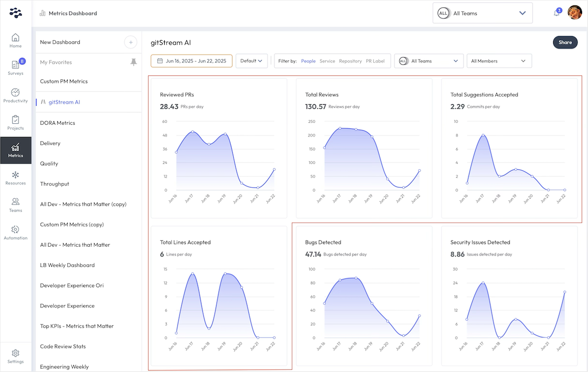Click Total Suggestions Accepted title

coord(484,94)
